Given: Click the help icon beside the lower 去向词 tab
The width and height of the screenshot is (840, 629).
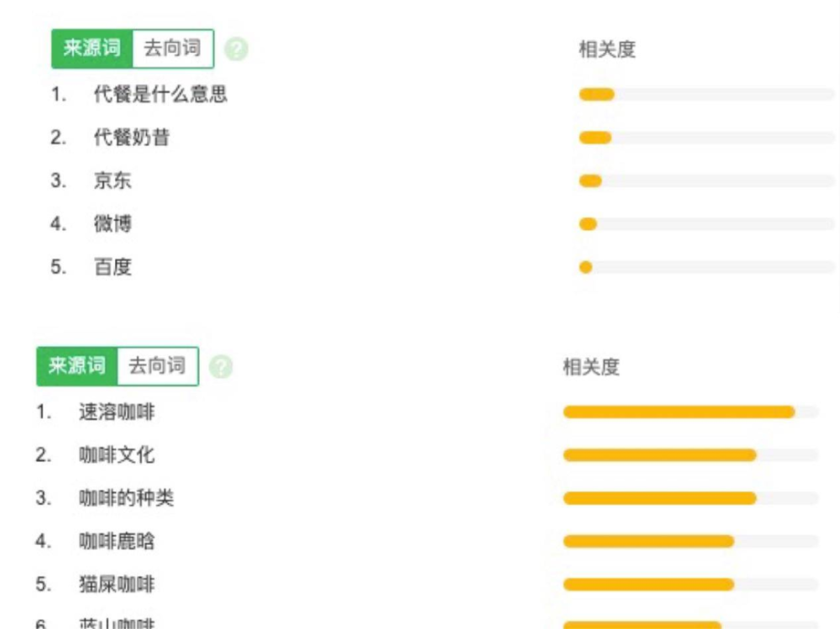Looking at the screenshot, I should pyautogui.click(x=221, y=367).
